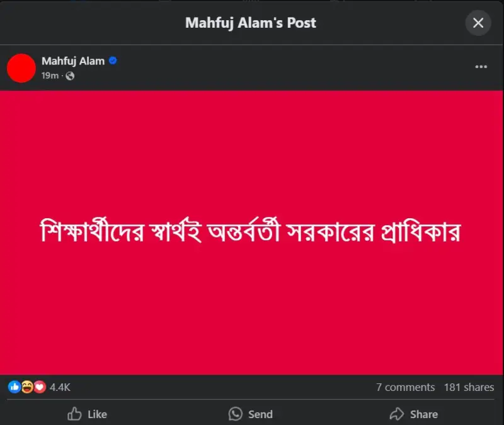This screenshot has height=425, width=504.
Task: Click the Like button label
Action: pyautogui.click(x=98, y=414)
